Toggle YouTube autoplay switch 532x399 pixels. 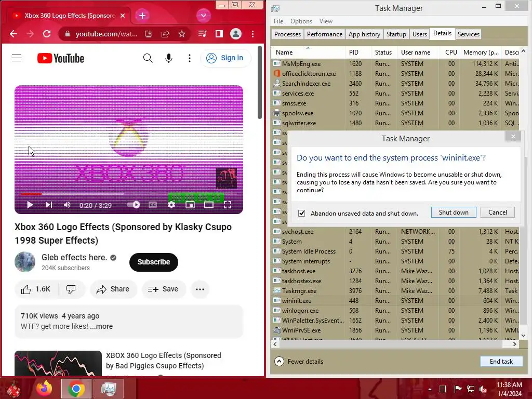[x=134, y=205]
